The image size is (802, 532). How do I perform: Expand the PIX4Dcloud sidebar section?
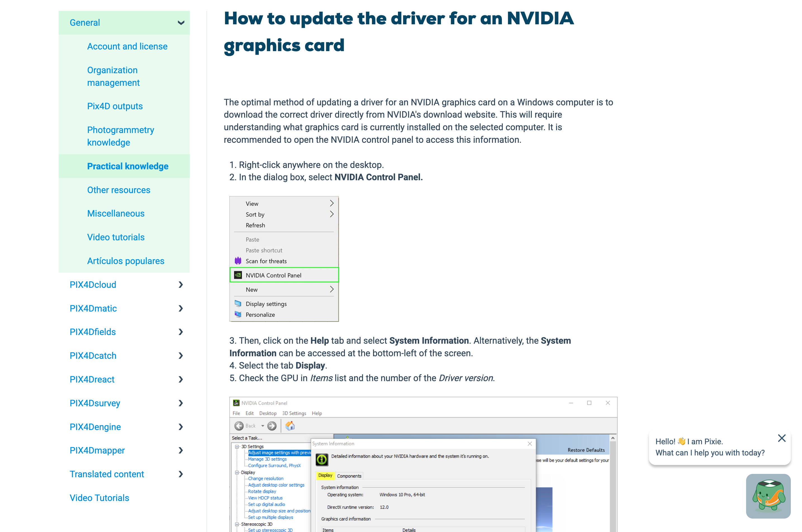tap(181, 285)
